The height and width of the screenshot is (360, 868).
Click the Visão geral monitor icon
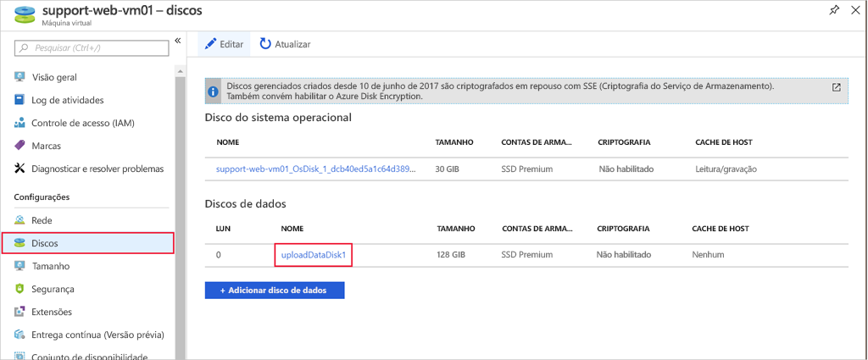pyautogui.click(x=20, y=77)
